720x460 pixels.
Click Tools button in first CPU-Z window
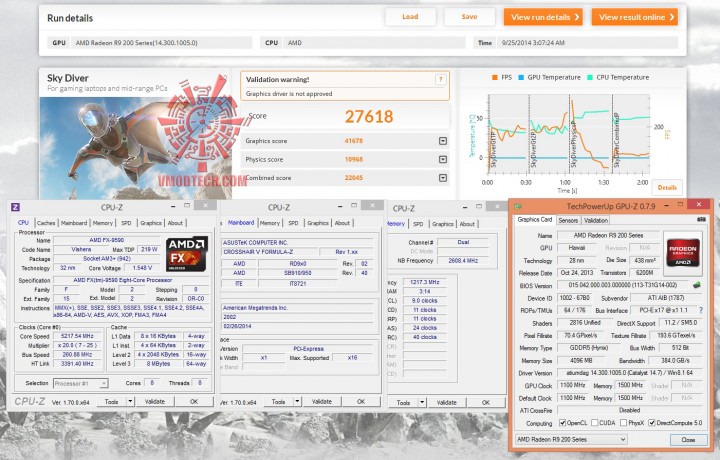(x=112, y=402)
